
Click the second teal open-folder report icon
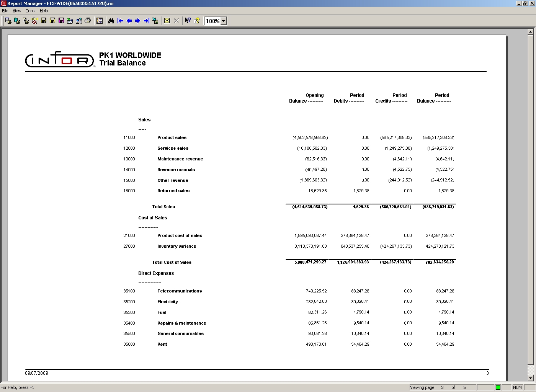click(x=17, y=21)
